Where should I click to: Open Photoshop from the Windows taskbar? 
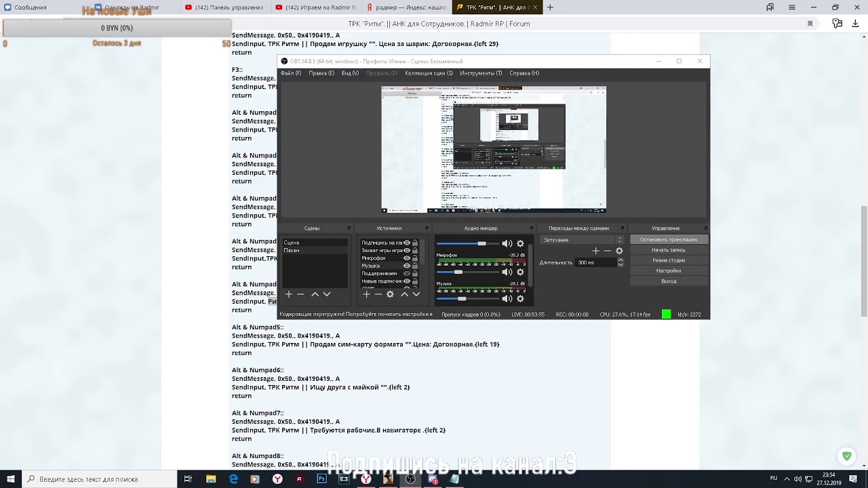click(x=321, y=479)
